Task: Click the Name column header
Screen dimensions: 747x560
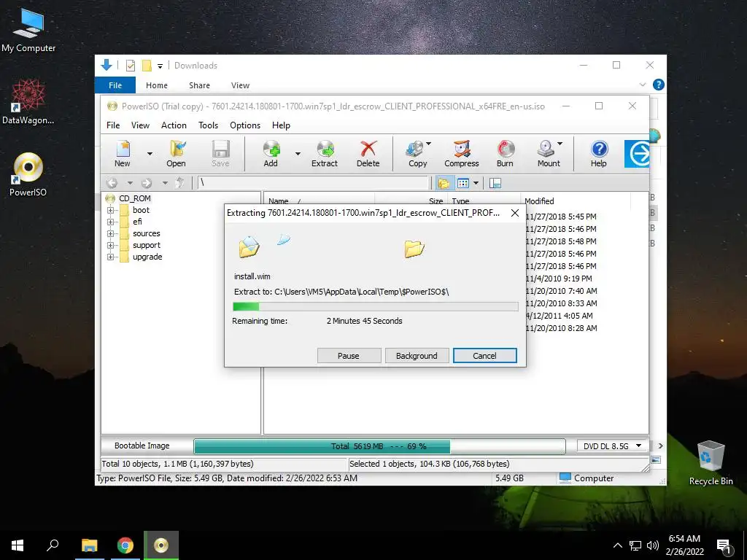Action: [x=320, y=201]
